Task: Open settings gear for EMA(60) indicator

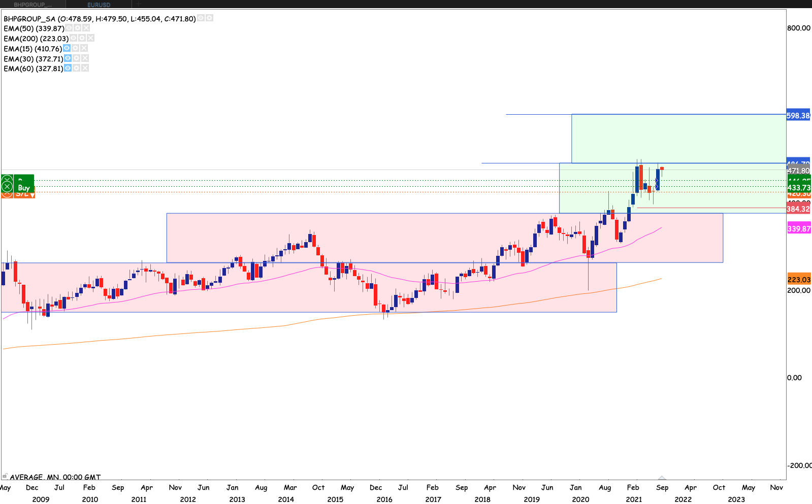Action: point(76,68)
